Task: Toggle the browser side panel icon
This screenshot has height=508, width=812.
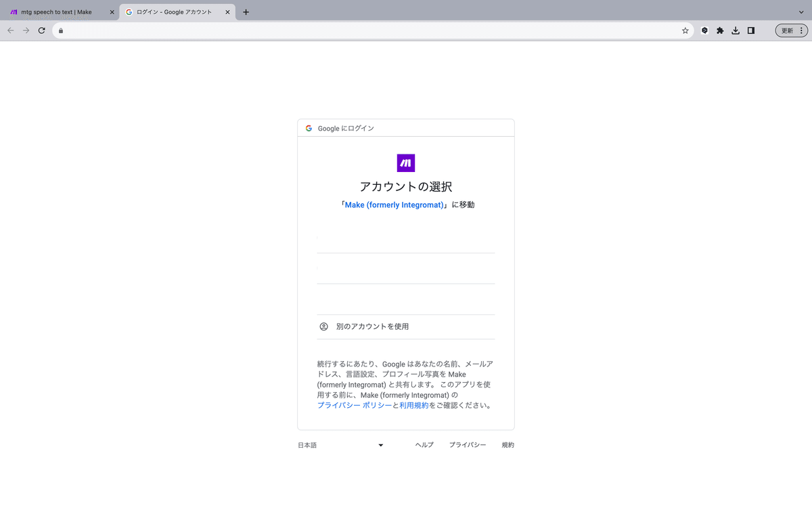Action: click(x=751, y=30)
